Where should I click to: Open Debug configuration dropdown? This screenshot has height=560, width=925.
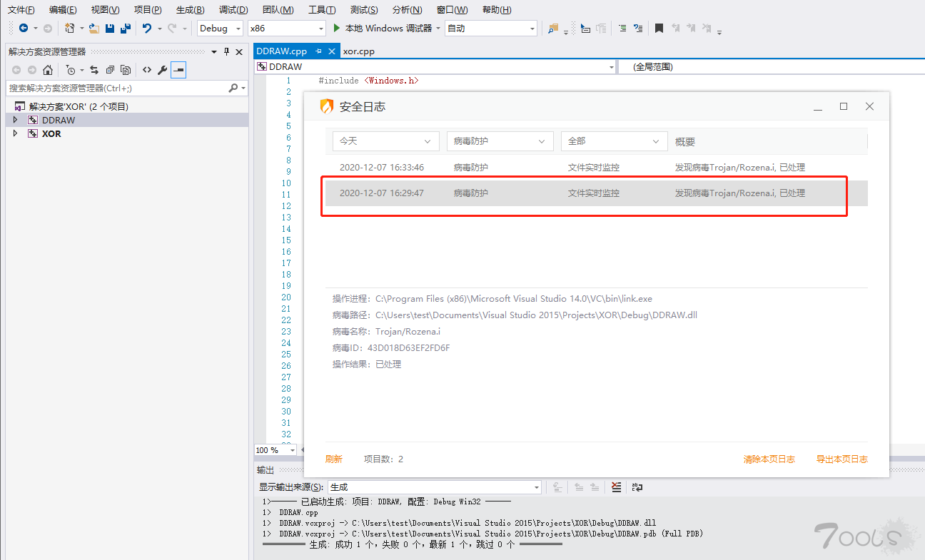point(221,29)
